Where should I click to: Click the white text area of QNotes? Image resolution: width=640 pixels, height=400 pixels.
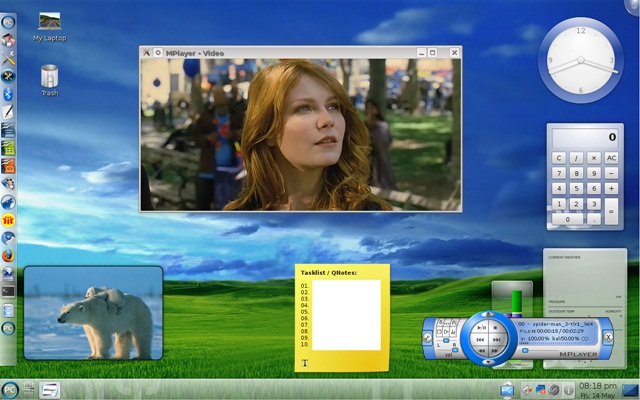346,315
